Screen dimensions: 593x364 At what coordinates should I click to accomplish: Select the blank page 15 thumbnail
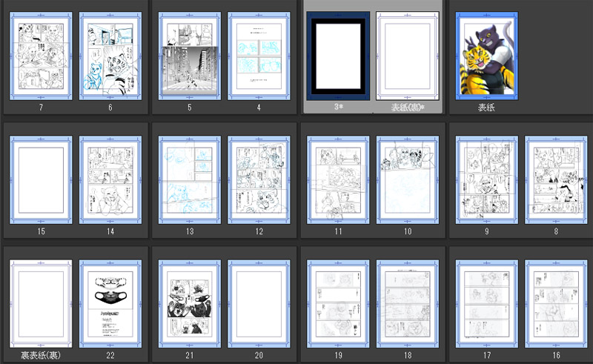(x=41, y=180)
